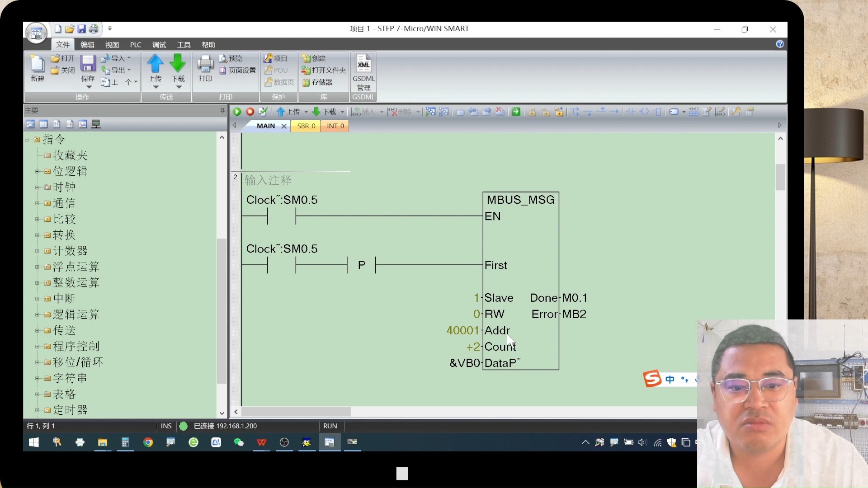Click 预览 print preview button

(231, 58)
